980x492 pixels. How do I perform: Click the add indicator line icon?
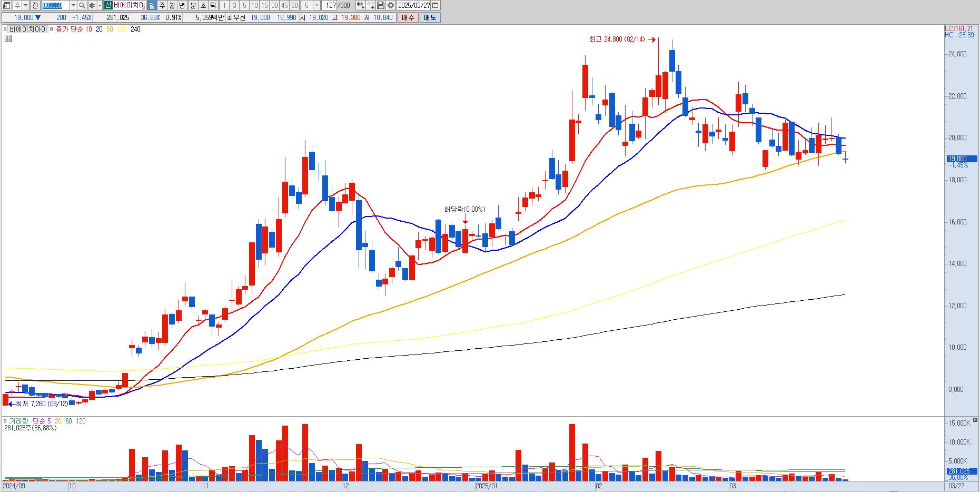point(371,5)
